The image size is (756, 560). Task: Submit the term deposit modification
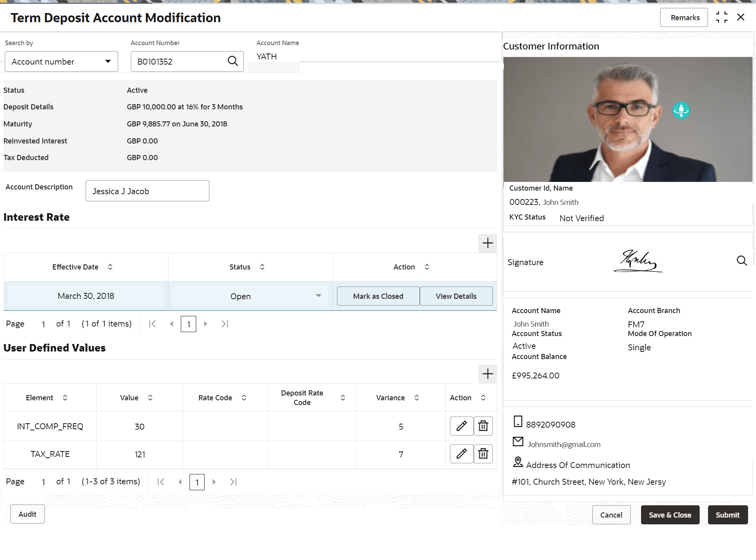click(727, 515)
